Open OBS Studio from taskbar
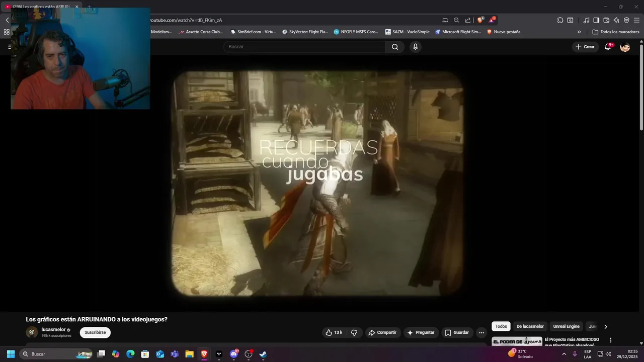Image resolution: width=644 pixels, height=362 pixels. point(249,354)
